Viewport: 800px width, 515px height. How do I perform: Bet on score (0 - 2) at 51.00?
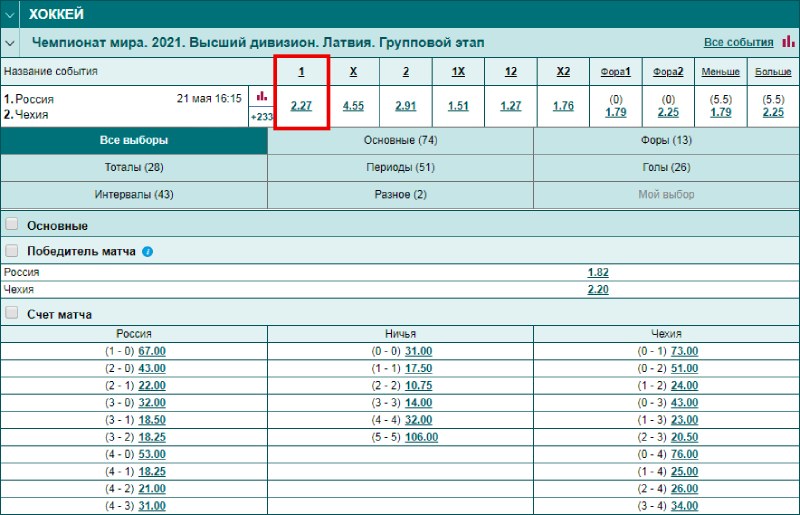point(685,369)
